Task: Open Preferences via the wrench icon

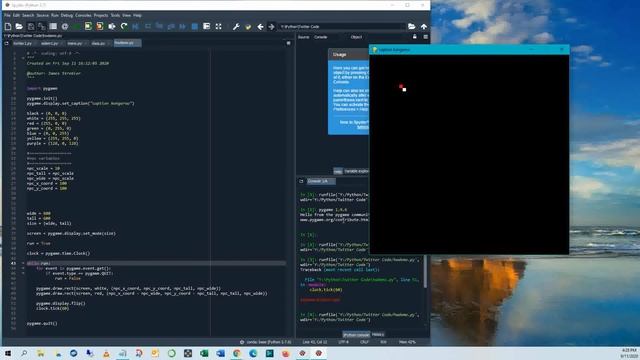Action: pos(236,27)
